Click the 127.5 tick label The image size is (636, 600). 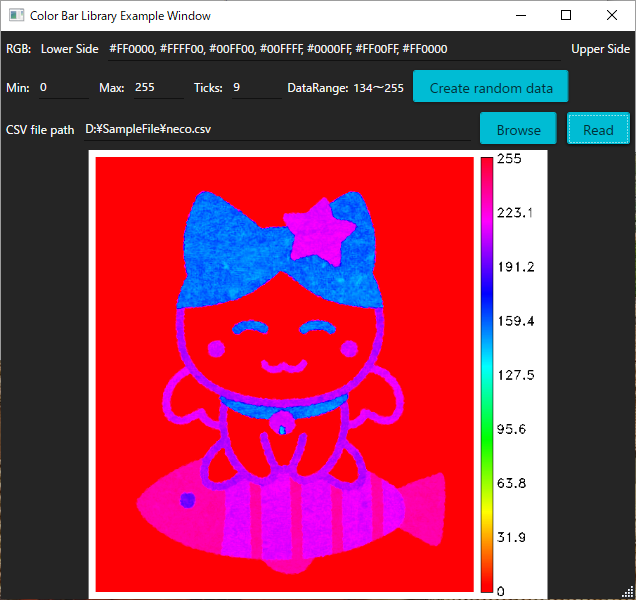[x=516, y=375]
